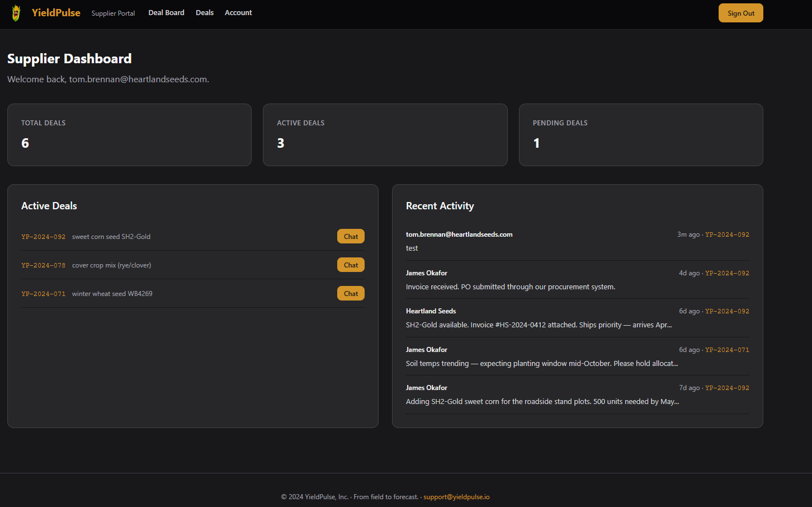Click the 'Soil temps trending' activity message

pyautogui.click(x=541, y=364)
